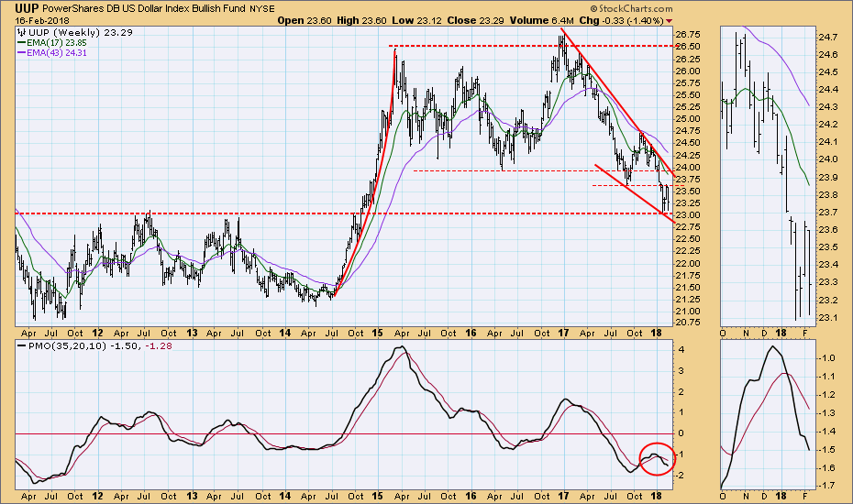Click the green EMA(17) legend line
853x504 pixels.
pyautogui.click(x=22, y=42)
